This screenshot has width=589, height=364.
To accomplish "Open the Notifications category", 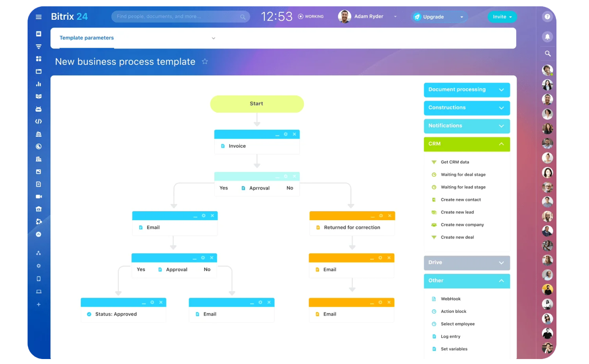I will 466,126.
